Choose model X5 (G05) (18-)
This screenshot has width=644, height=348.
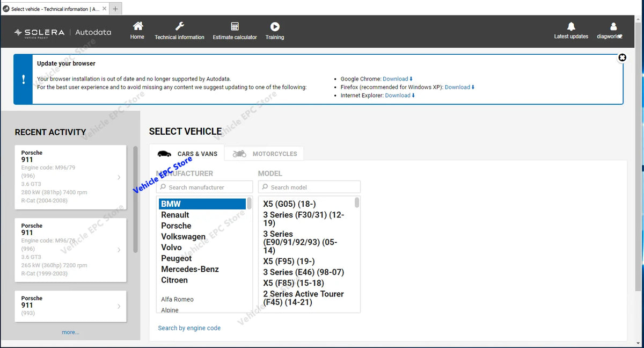(x=289, y=204)
